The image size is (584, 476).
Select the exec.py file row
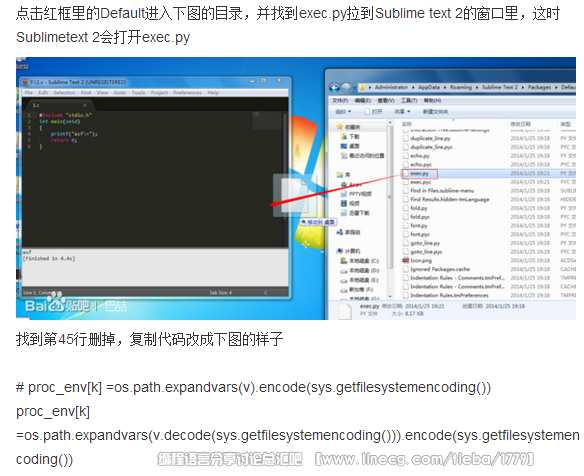pos(488,173)
